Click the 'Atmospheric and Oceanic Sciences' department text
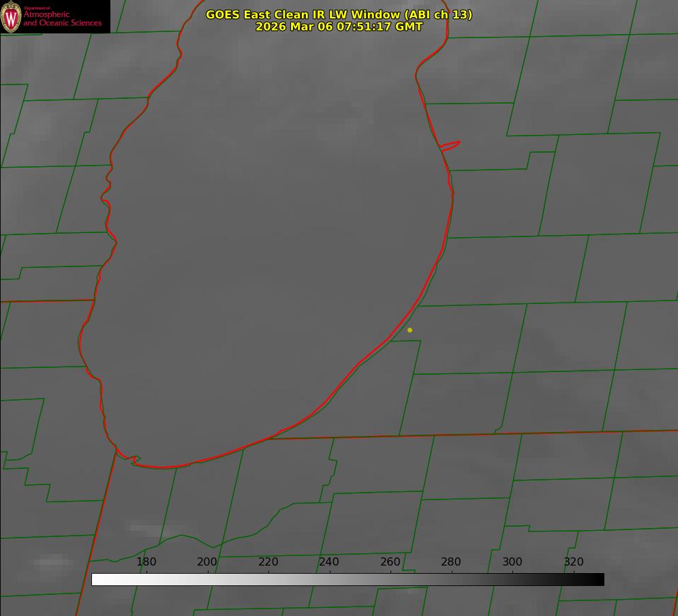The image size is (678, 616). pos(63,18)
